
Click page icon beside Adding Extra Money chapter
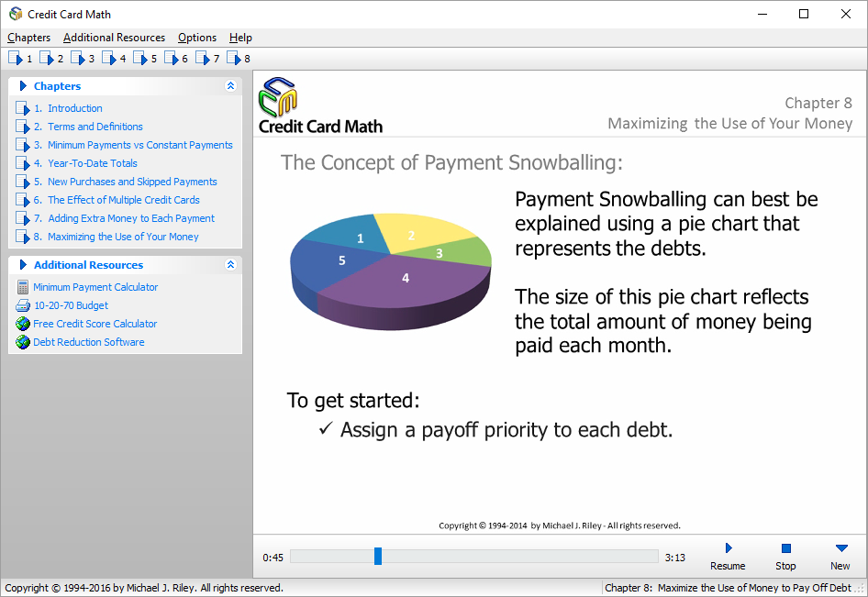tap(23, 218)
